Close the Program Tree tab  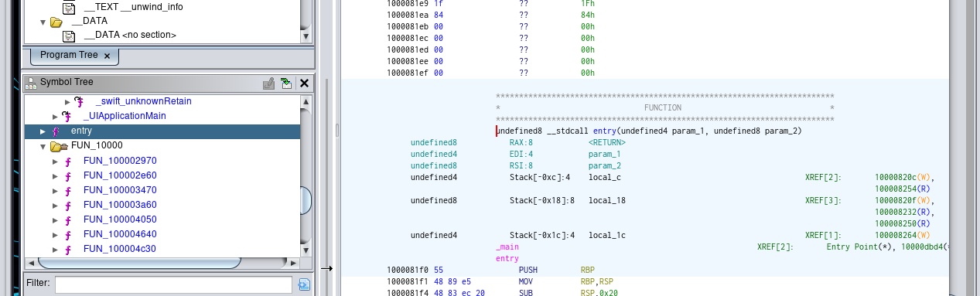pos(107,56)
